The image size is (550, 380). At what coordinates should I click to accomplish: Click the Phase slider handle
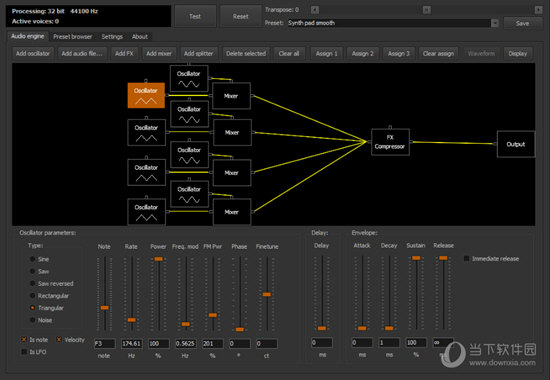(240, 329)
